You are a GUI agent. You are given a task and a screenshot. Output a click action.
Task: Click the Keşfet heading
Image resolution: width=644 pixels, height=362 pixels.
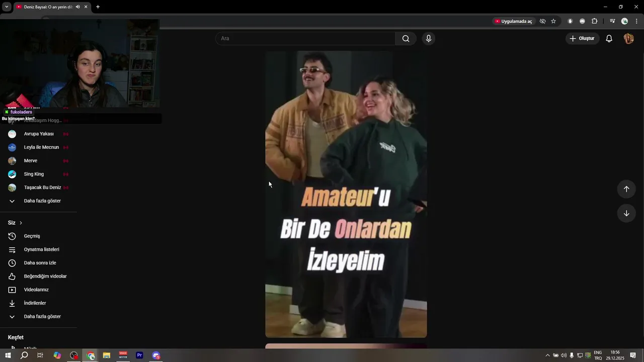pos(16,337)
